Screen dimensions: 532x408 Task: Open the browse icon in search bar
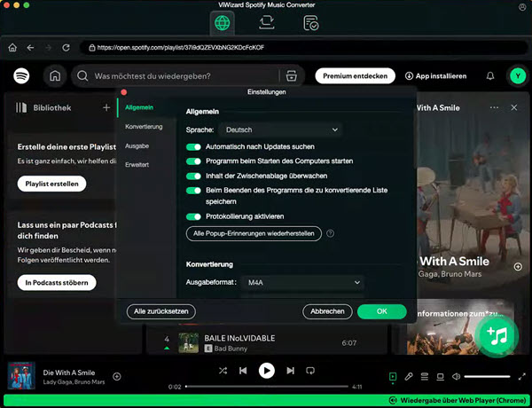(291, 76)
